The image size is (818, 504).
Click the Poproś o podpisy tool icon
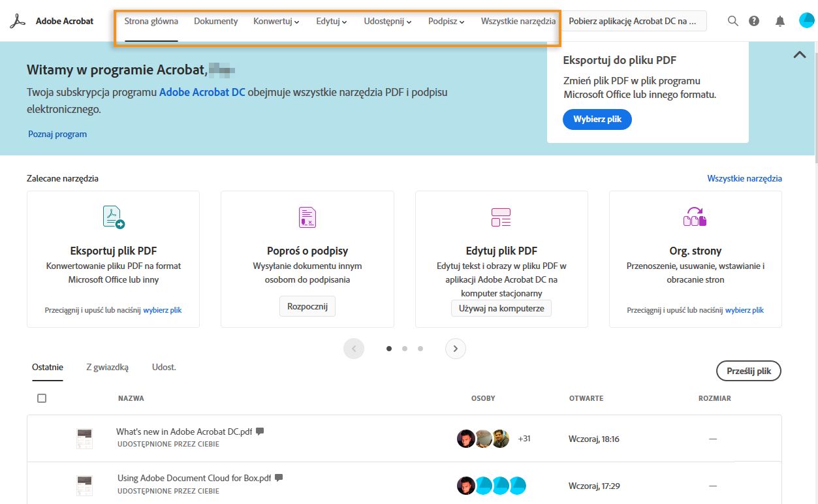point(307,217)
